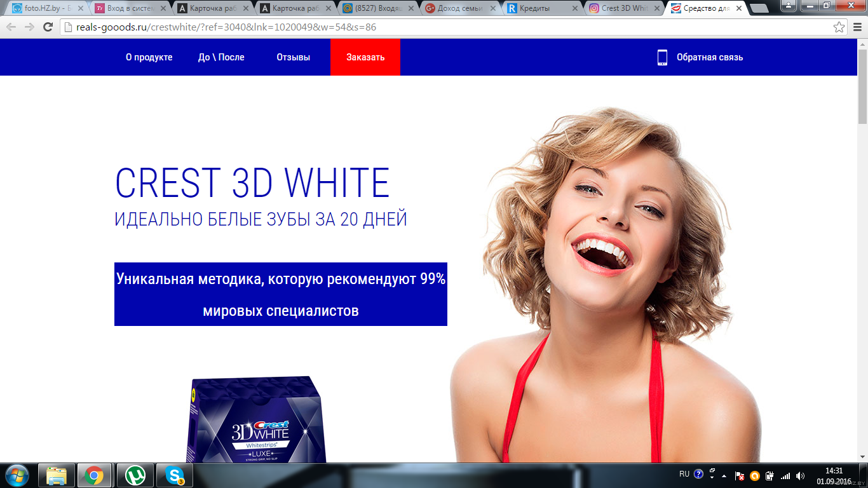Click the blue help question-mark tray icon
This screenshot has width=868, height=488.
click(x=698, y=474)
